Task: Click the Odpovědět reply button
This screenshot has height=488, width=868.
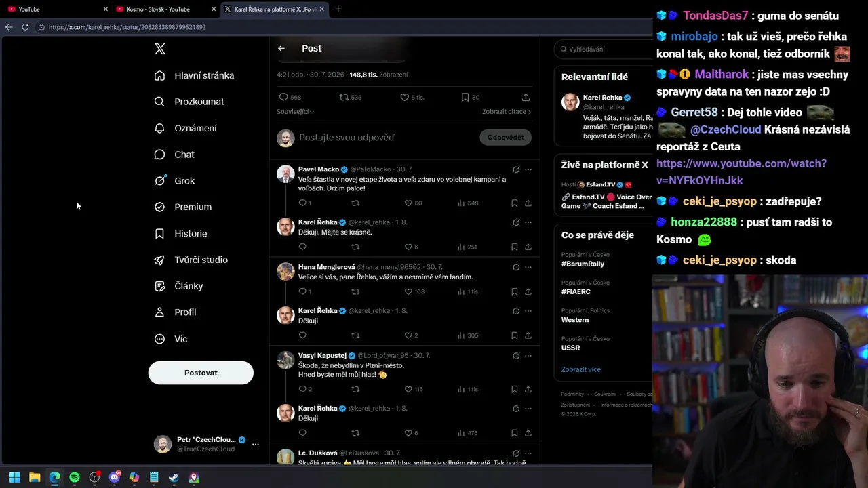Action: [x=505, y=138]
